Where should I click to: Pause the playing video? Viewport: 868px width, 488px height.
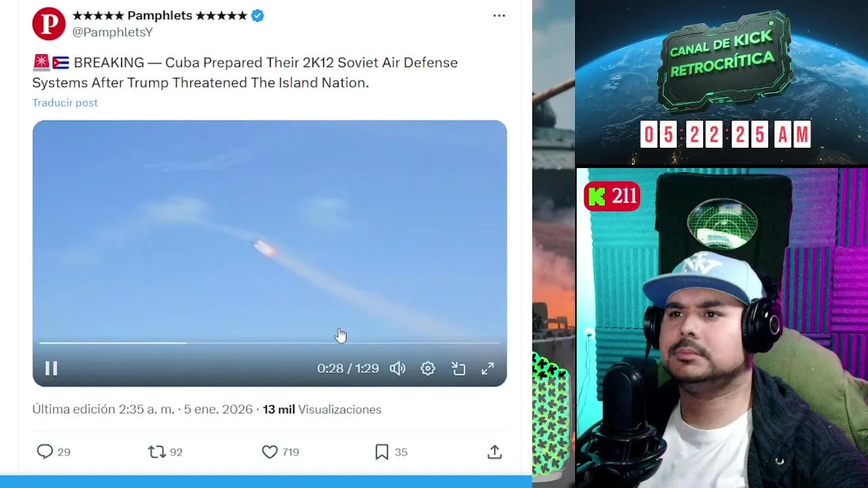tap(51, 368)
